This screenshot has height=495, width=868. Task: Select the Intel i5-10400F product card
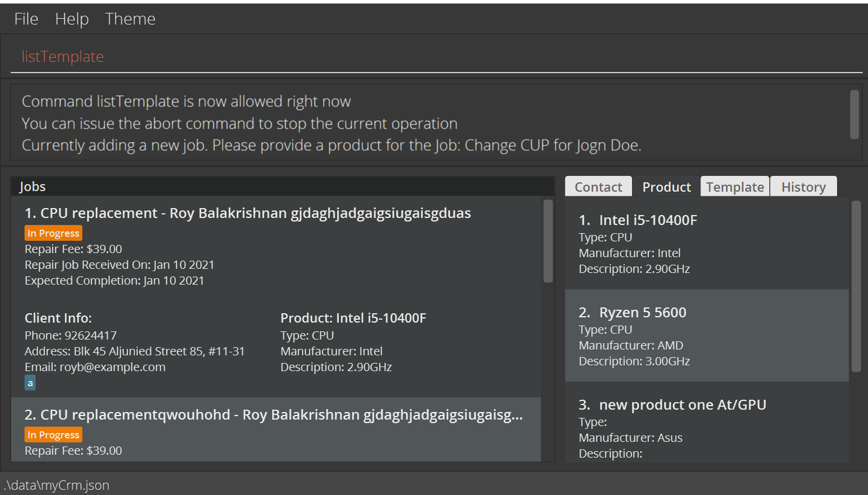point(706,244)
